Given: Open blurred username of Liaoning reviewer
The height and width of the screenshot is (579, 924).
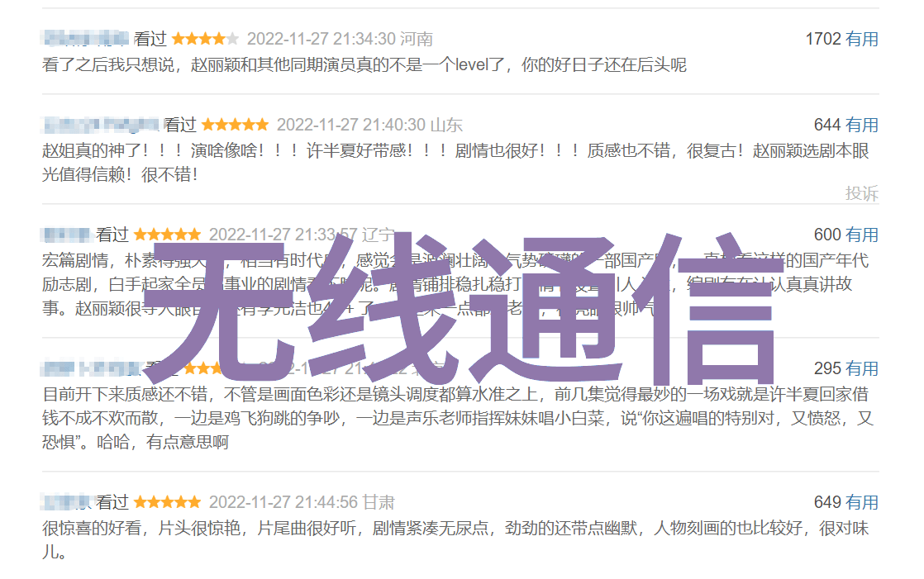Looking at the screenshot, I should pyautogui.click(x=67, y=235).
